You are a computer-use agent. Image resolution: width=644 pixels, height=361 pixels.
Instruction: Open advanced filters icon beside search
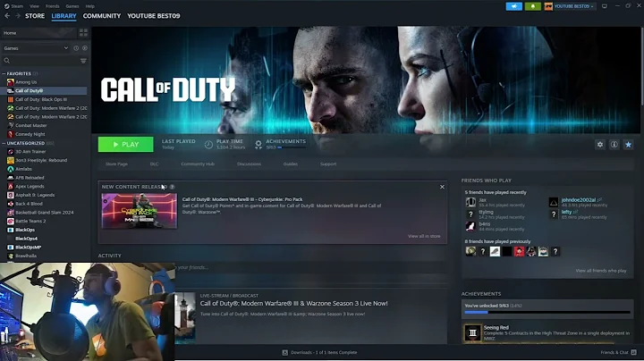[x=83, y=61]
